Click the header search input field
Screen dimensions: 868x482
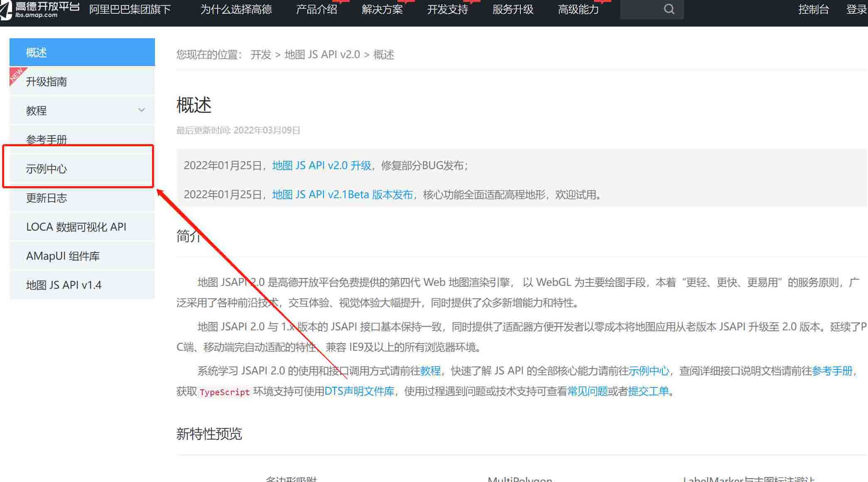pyautogui.click(x=652, y=9)
